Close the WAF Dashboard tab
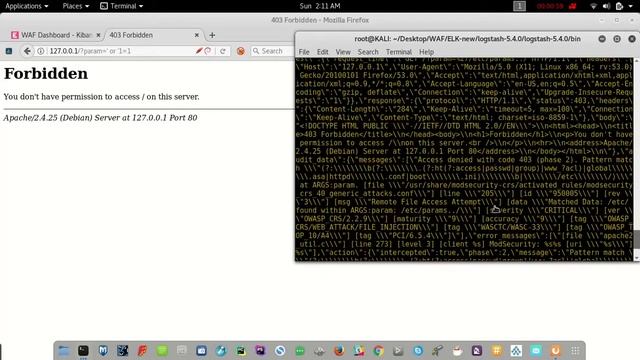The width and height of the screenshot is (640, 360). pyautogui.click(x=98, y=35)
